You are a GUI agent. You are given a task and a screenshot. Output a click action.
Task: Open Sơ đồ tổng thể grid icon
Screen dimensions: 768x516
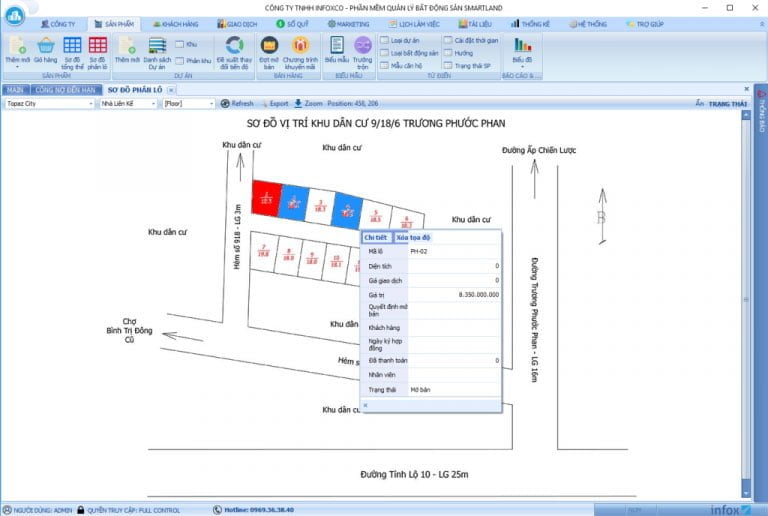click(72, 46)
